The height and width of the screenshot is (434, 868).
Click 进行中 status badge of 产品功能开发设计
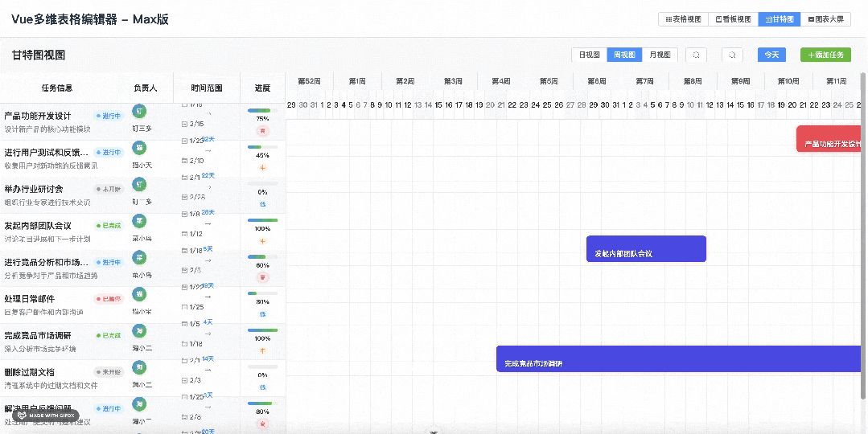pyautogui.click(x=109, y=116)
